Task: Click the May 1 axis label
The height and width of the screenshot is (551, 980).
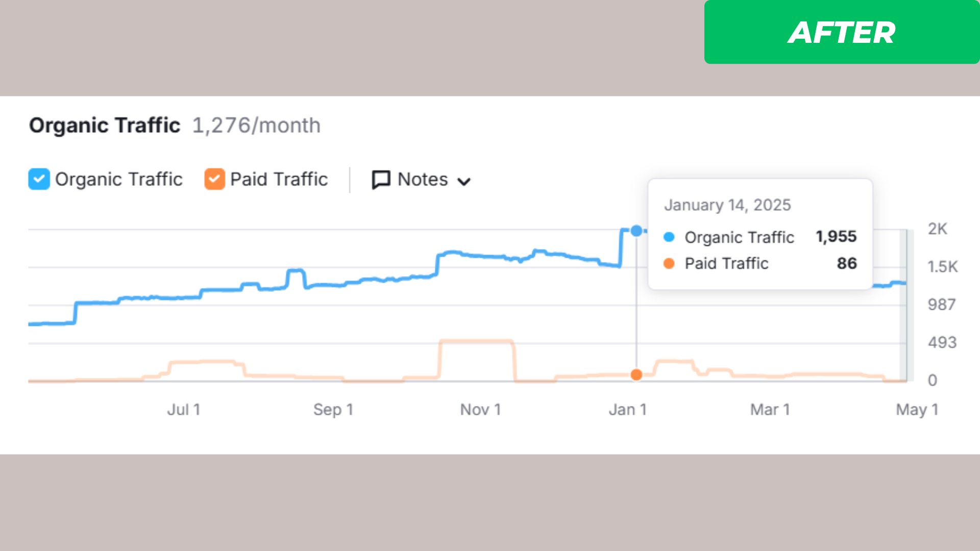Action: tap(917, 410)
